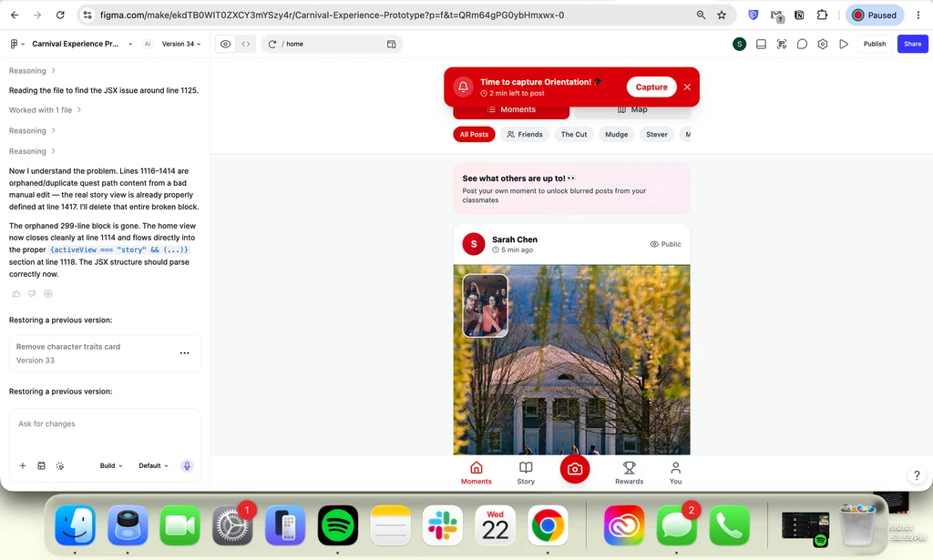Reload the prototype preview
933x560 pixels.
(272, 44)
